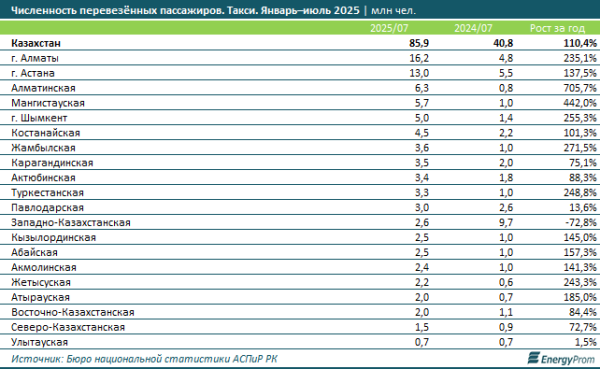Select the Северо-Казахстанская row label
The height and width of the screenshot is (369, 600).
(x=68, y=327)
